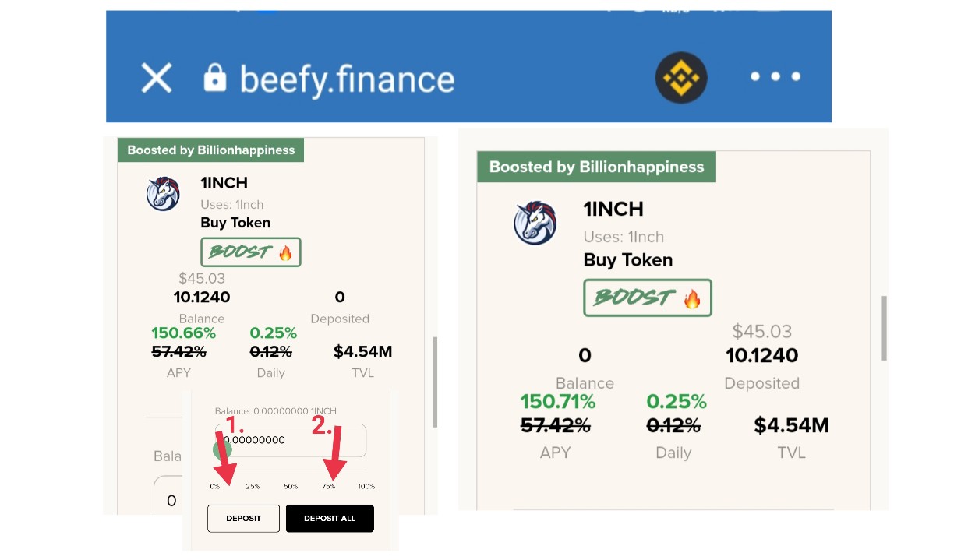
Task: Follow the Buy Token link in left card
Action: click(235, 223)
